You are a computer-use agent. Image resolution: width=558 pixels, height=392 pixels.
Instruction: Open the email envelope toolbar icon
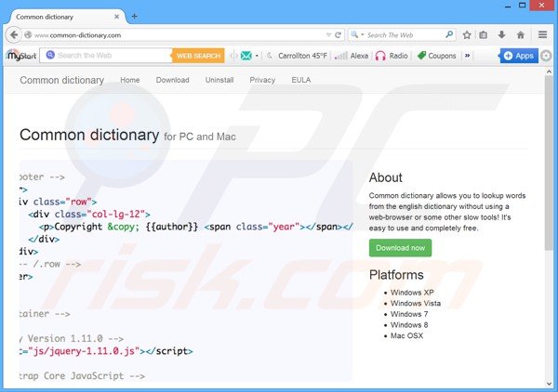246,56
